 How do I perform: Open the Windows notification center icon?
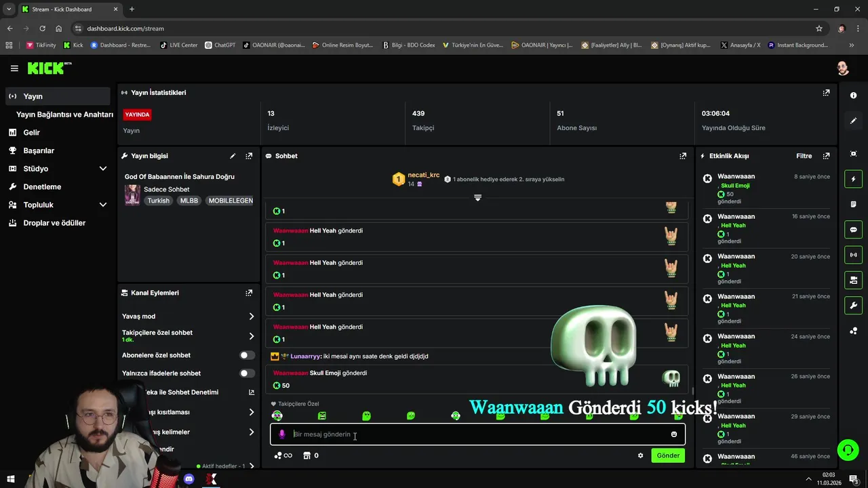pos(853,479)
